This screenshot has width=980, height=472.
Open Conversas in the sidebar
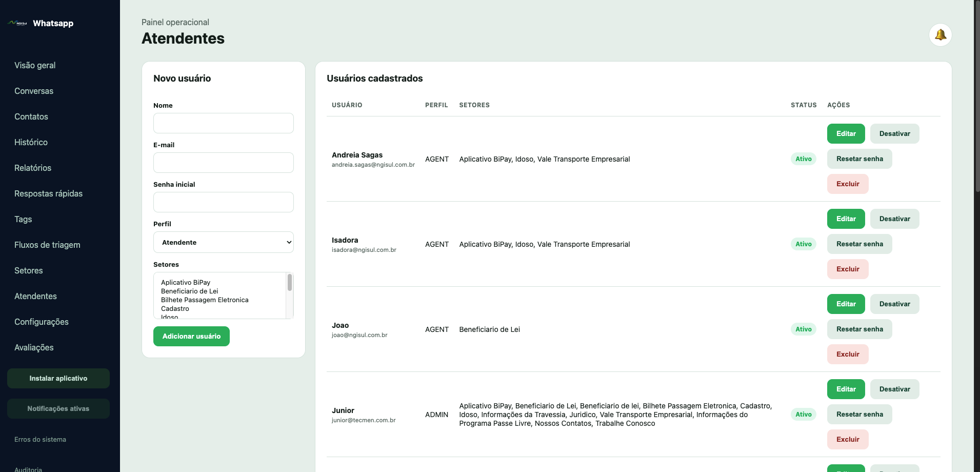pyautogui.click(x=34, y=91)
